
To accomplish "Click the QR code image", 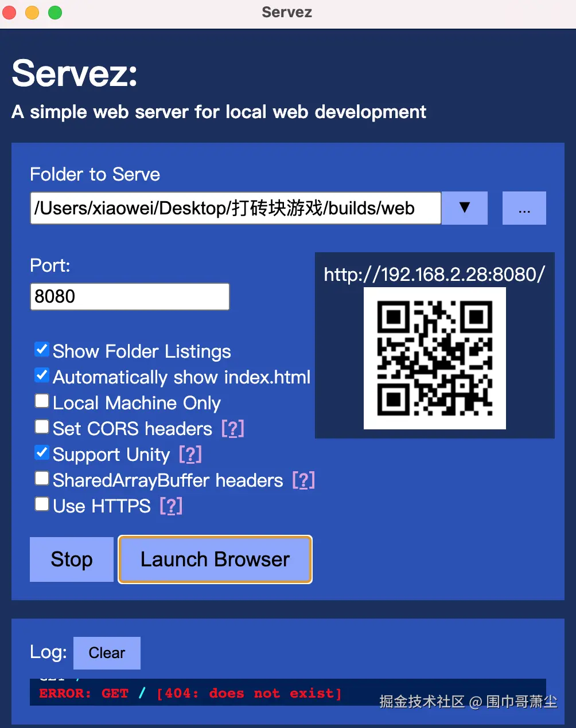I will click(x=435, y=358).
